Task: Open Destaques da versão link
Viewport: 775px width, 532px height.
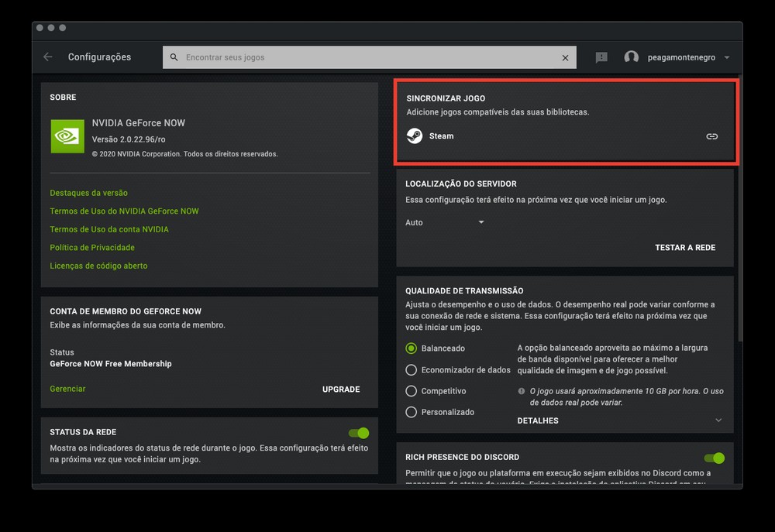Action: pos(88,193)
